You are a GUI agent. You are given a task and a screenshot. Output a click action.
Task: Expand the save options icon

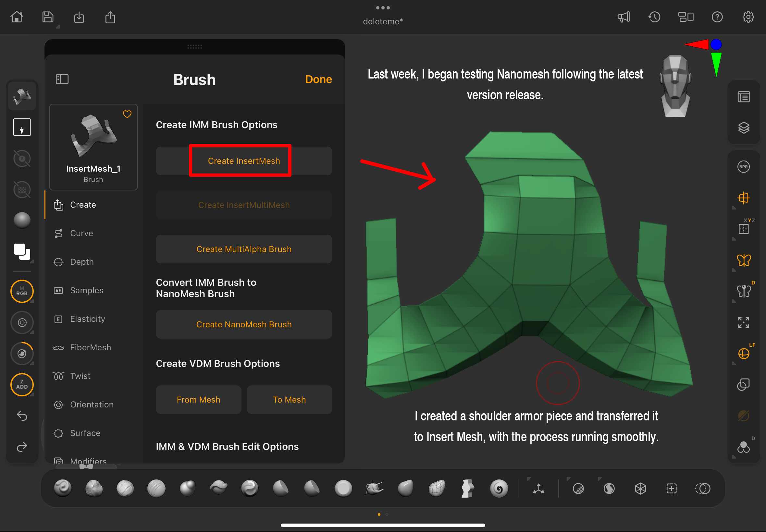point(48,17)
